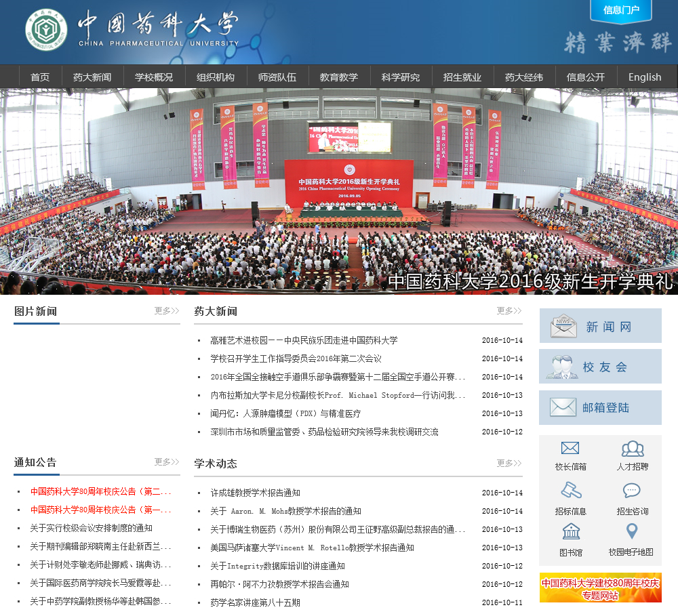Image resolution: width=678 pixels, height=616 pixels.
Task: Open the 招生就业 nav menu
Action: tap(462, 77)
